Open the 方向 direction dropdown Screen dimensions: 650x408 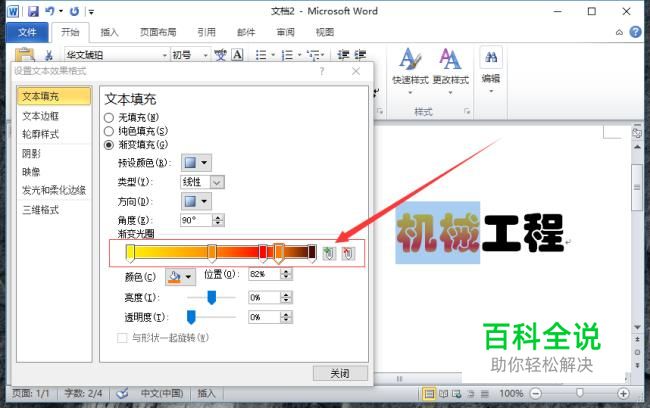click(196, 202)
